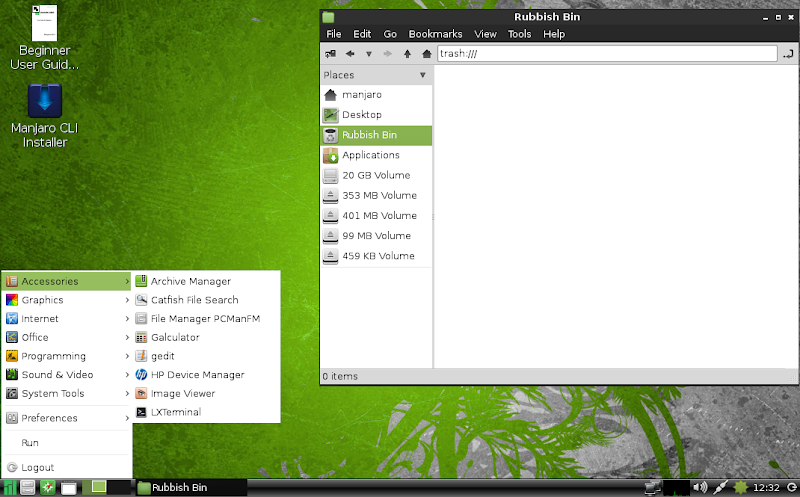This screenshot has height=497, width=800.
Task: Open Beginner User Guide desktop icon
Action: pyautogui.click(x=44, y=37)
